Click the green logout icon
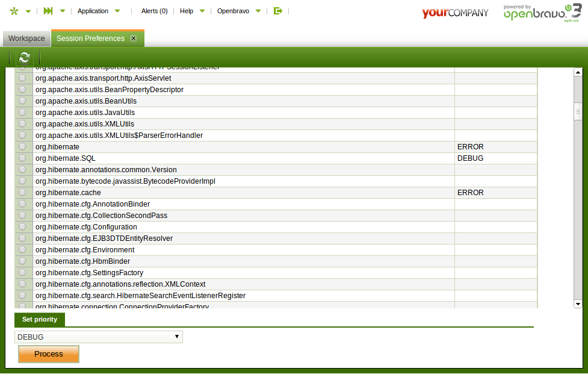Screen dimensions: 588x374 pos(277,11)
